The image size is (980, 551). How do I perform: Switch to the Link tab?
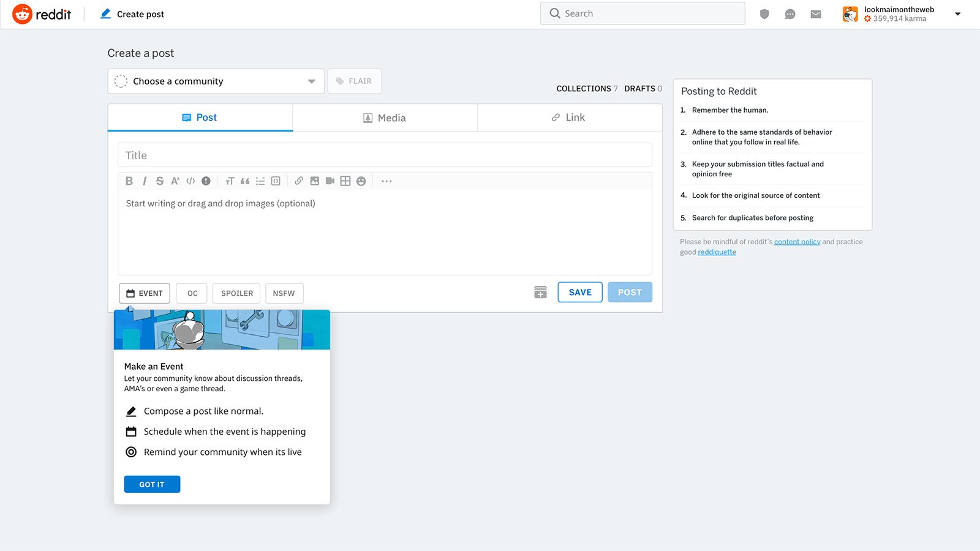tap(570, 118)
